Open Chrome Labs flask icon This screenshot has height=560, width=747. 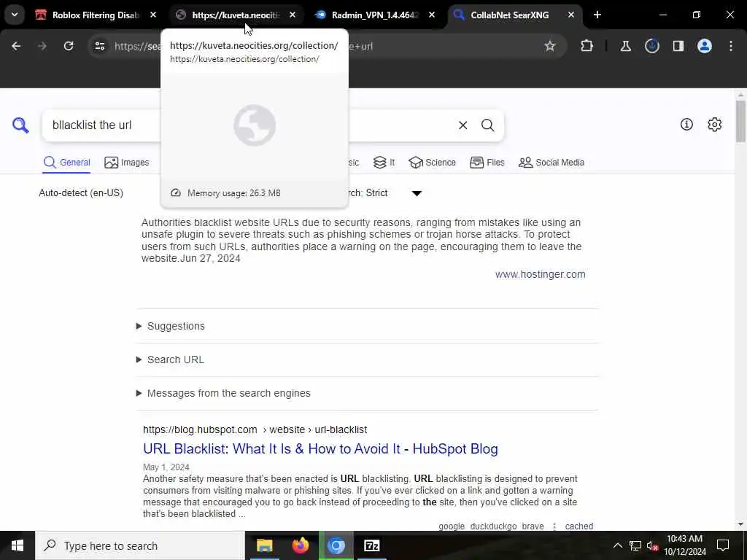pos(625,46)
